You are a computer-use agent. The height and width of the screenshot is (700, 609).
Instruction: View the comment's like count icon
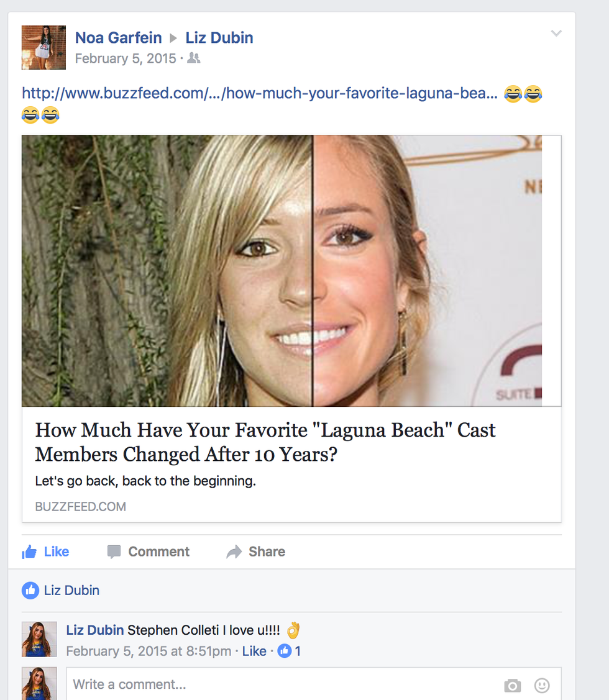(x=285, y=651)
